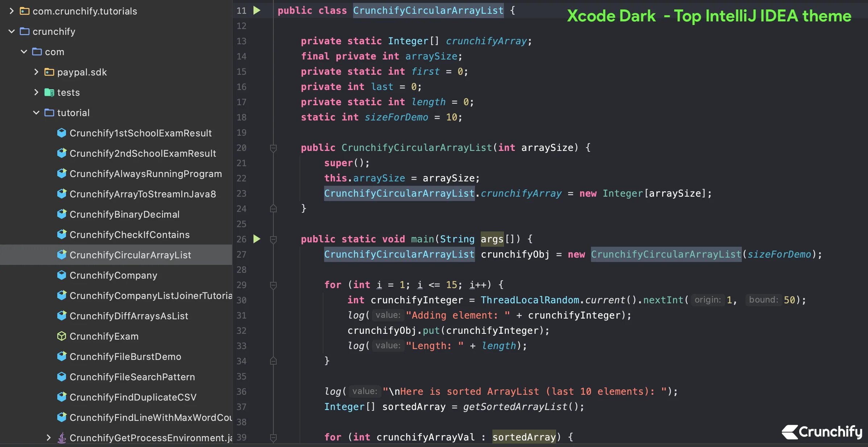
Task: Click the tests folder icon
Action: pos(49,93)
